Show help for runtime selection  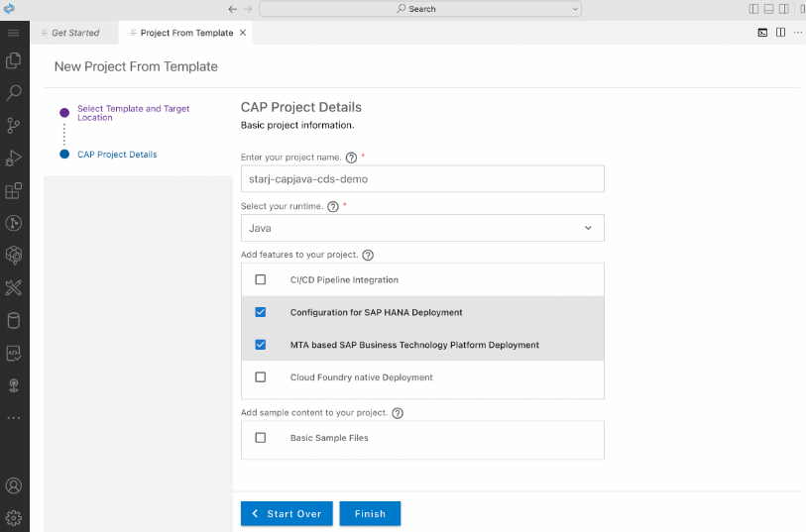[333, 206]
